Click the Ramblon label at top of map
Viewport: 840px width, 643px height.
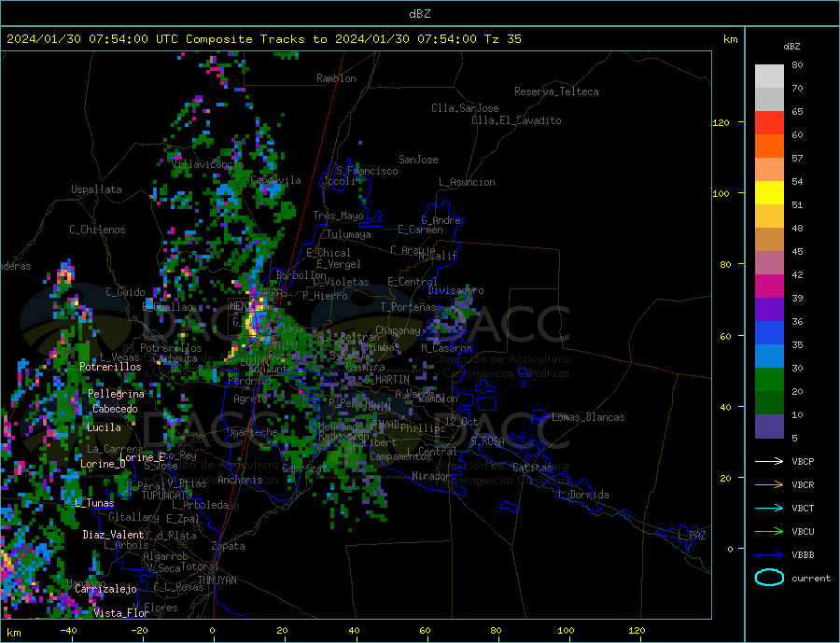(x=336, y=78)
